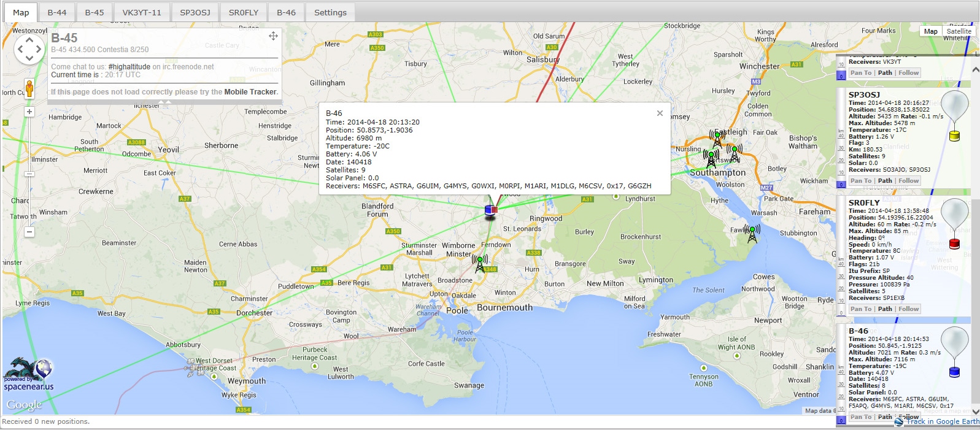This screenshot has height=430, width=980.
Task: Click Pan To for SP3OSJ
Action: (861, 181)
